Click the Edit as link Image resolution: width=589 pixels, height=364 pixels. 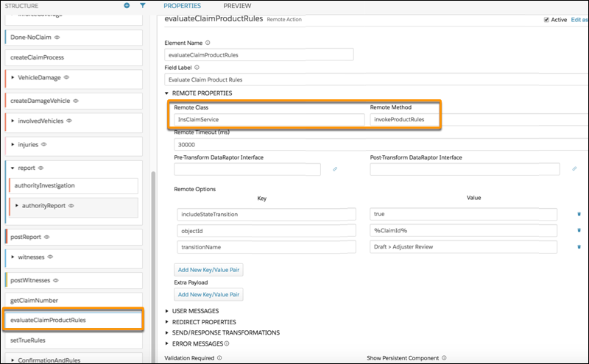coord(579,20)
